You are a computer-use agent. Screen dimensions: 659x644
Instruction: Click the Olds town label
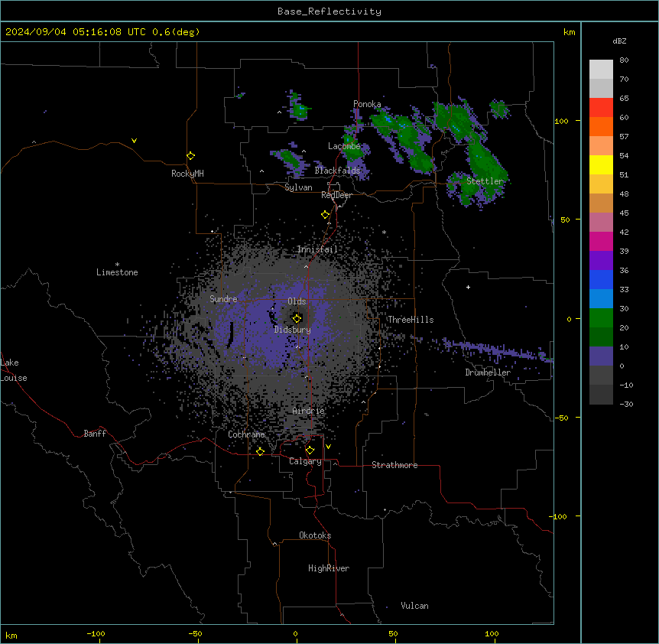point(297,301)
